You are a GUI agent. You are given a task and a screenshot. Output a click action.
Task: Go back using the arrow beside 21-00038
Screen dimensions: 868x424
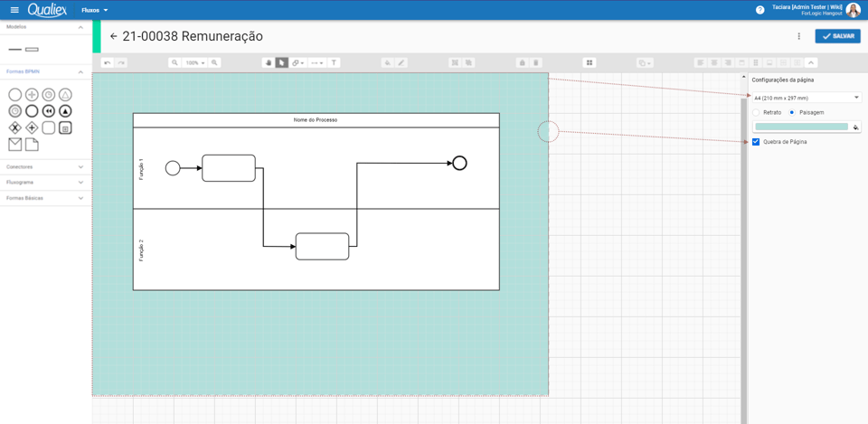tap(114, 36)
